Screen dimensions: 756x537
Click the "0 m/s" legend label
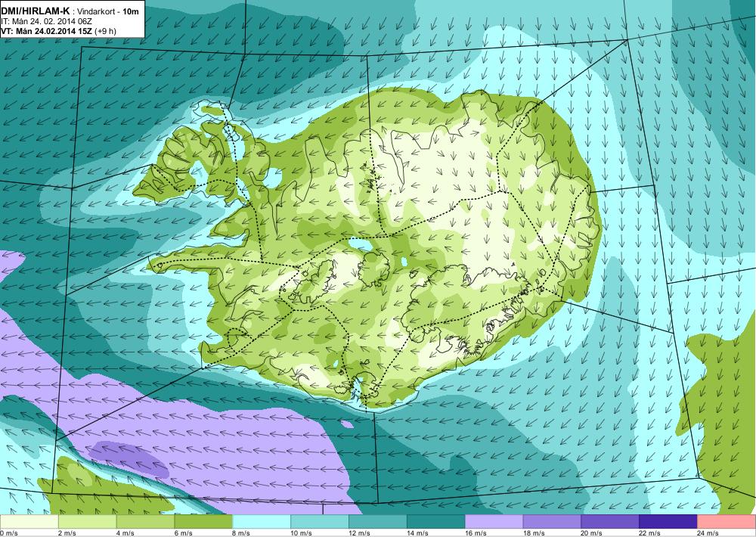point(8,533)
